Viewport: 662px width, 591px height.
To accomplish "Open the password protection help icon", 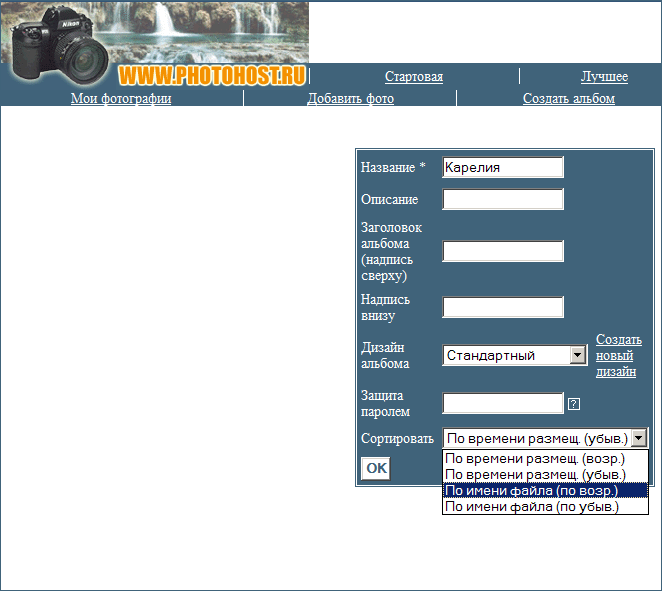I will point(573,404).
